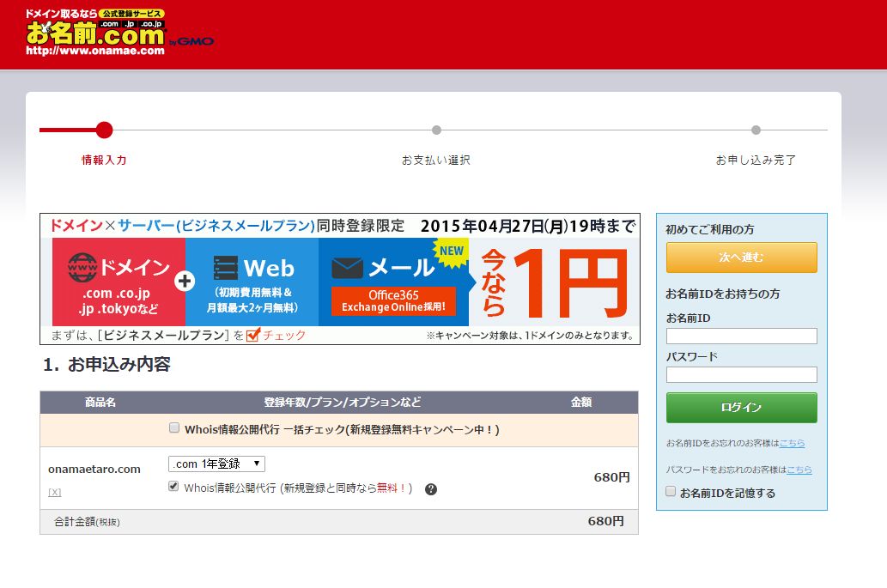Click the 合計金額 680円 total value
This screenshot has height=588, width=887.
606,521
